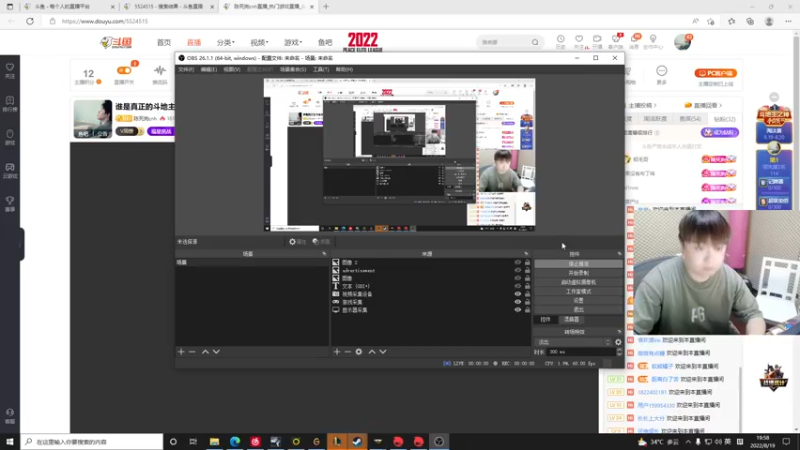Lock the 显示器采集 source
The height and width of the screenshot is (450, 800).
(527, 310)
